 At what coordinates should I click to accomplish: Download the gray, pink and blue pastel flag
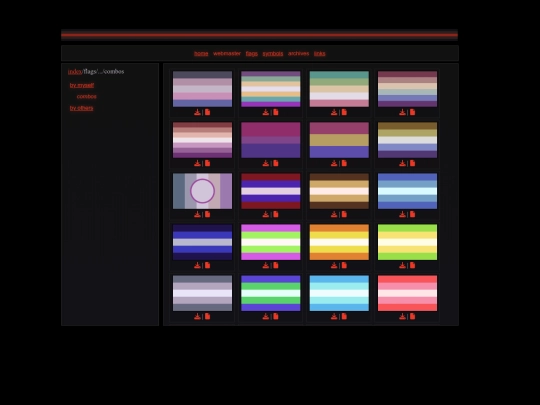tap(197, 112)
